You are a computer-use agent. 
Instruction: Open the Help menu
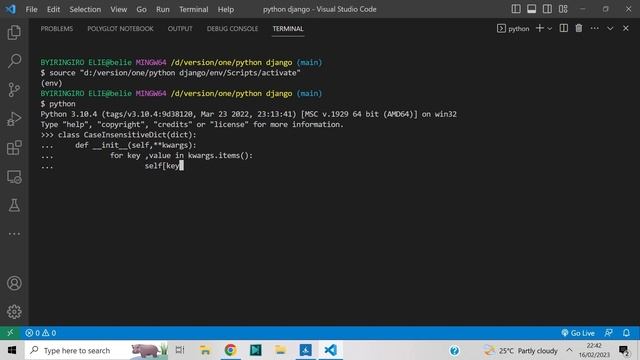click(x=226, y=9)
